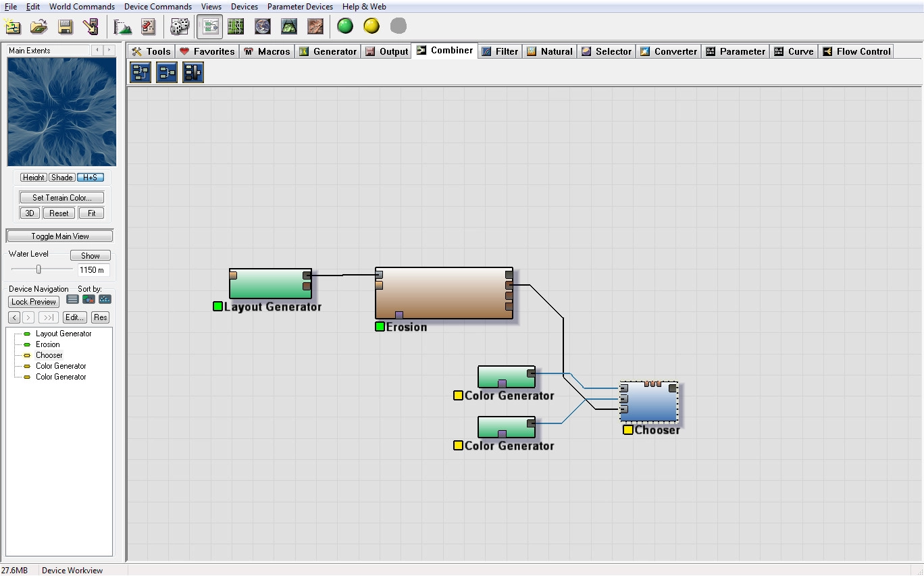
Task: Click the Water Level slider handle
Action: [x=38, y=269]
